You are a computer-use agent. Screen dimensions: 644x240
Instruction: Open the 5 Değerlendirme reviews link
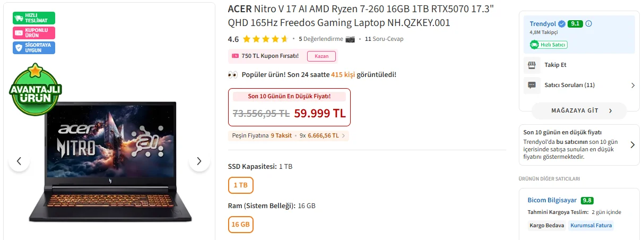point(320,39)
